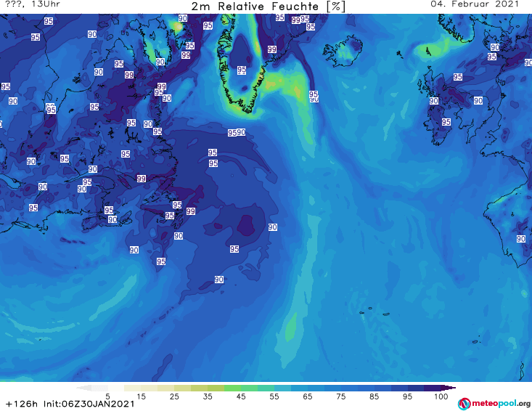Viewport: 532px width, 411px height.
Task: Click the '+126h Init:06Z30JAN2021' forecast run text
Action: (x=70, y=404)
